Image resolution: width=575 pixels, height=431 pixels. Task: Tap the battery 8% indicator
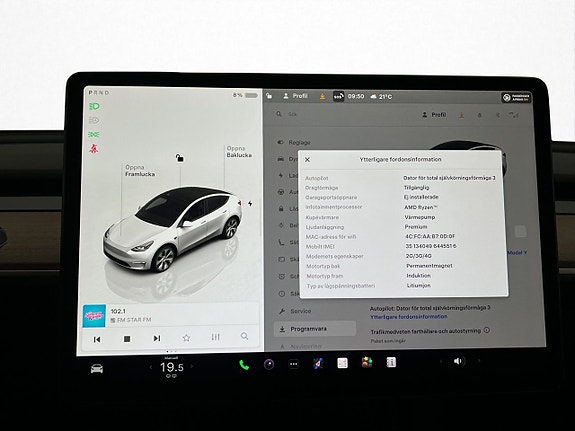point(245,95)
